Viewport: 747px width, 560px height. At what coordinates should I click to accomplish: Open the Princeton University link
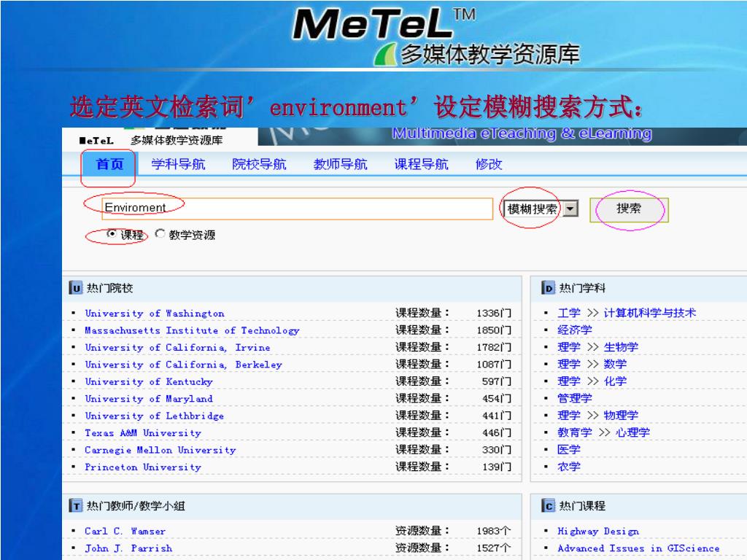pyautogui.click(x=143, y=467)
